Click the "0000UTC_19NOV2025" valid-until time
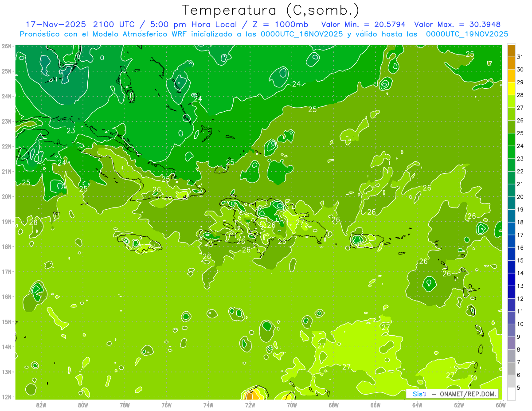The height and width of the screenshot is (411, 532). pos(467,34)
